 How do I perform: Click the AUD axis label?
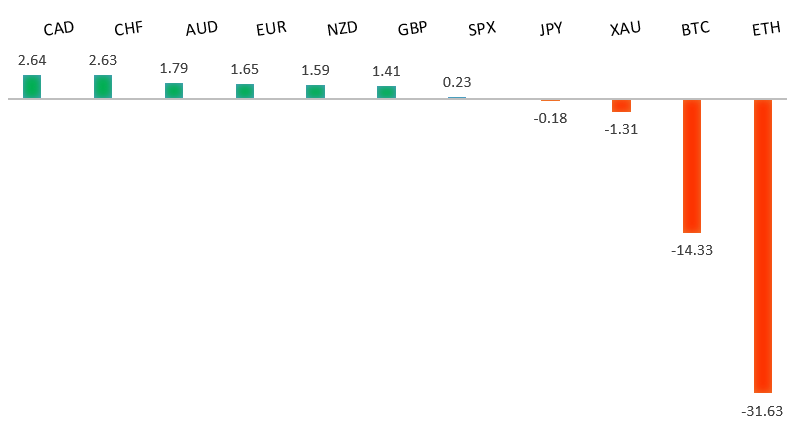[x=201, y=28]
